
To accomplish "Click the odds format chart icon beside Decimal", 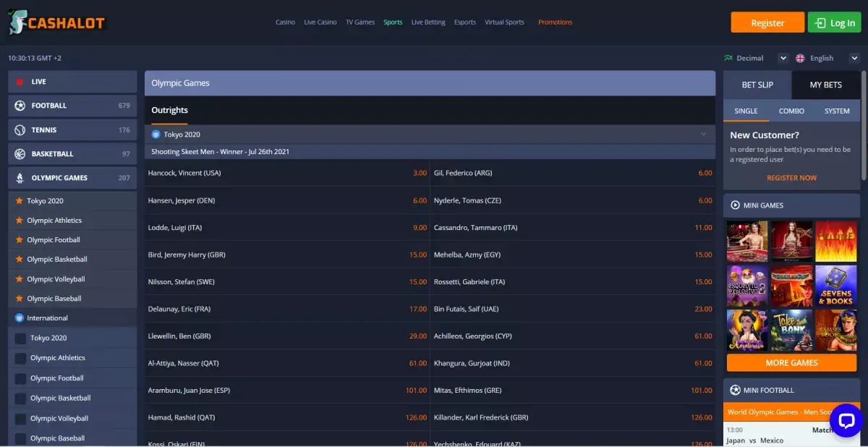I will coord(728,58).
